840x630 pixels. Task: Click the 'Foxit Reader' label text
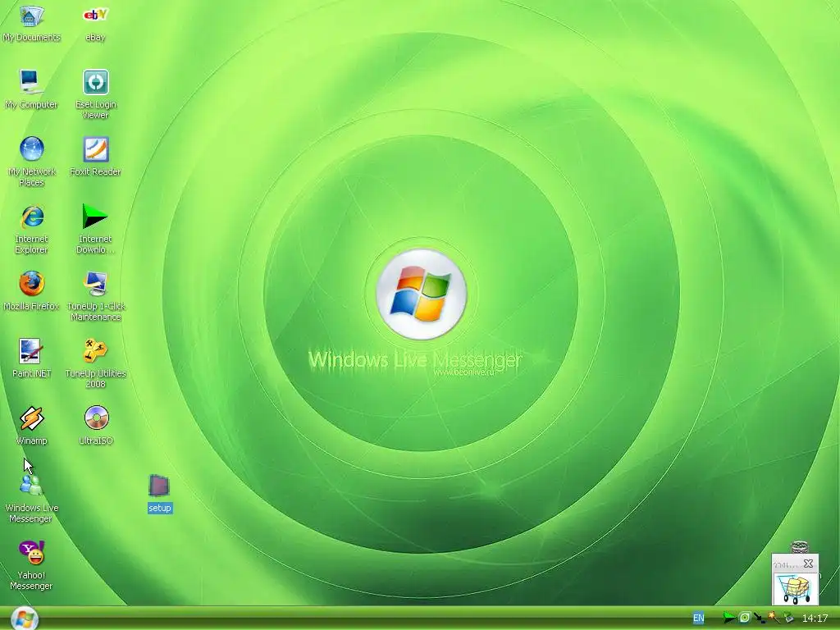pyautogui.click(x=95, y=172)
